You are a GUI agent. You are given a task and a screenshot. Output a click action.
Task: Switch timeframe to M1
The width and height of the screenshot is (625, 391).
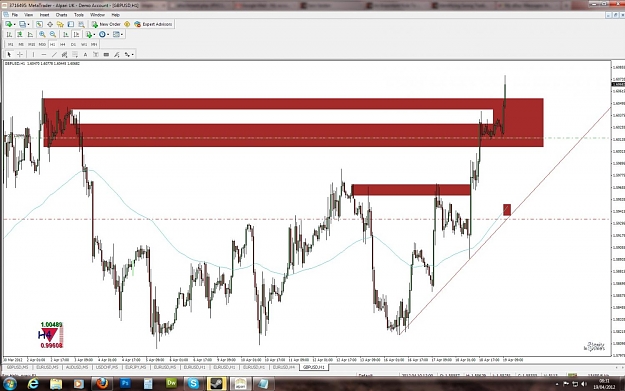(x=10, y=44)
